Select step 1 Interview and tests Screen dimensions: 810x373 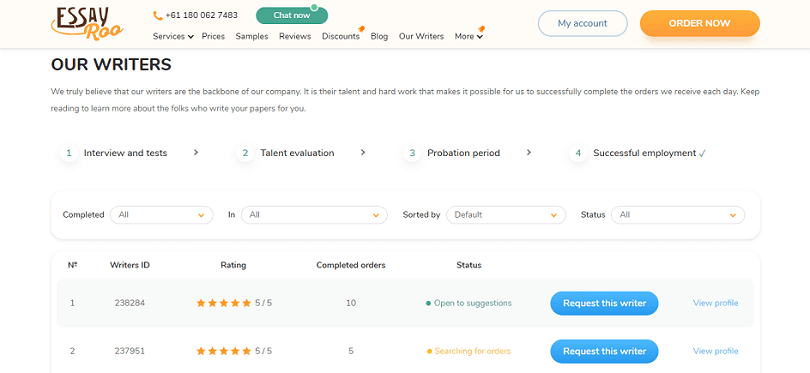[x=114, y=153]
